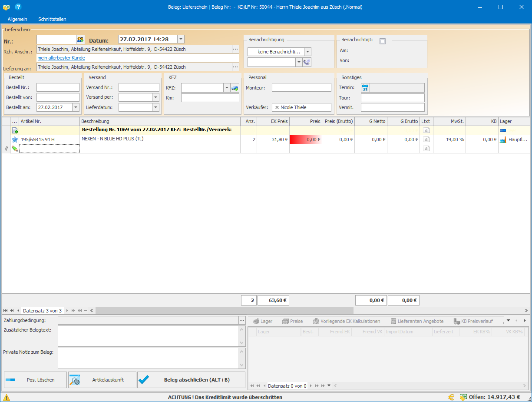Click the euro coin icon in status bar
This screenshot has height=402, width=532.
pyautogui.click(x=452, y=397)
